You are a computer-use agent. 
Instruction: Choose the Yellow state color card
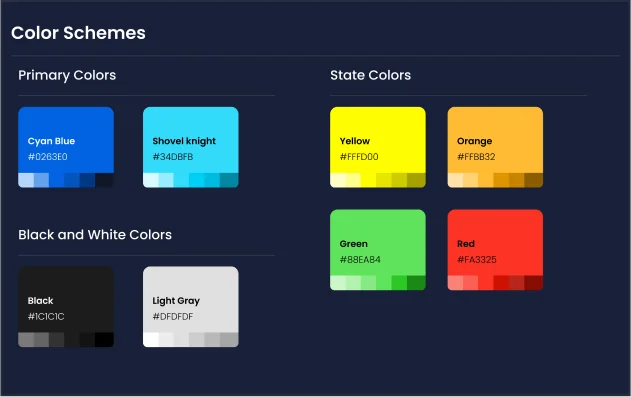click(378, 147)
